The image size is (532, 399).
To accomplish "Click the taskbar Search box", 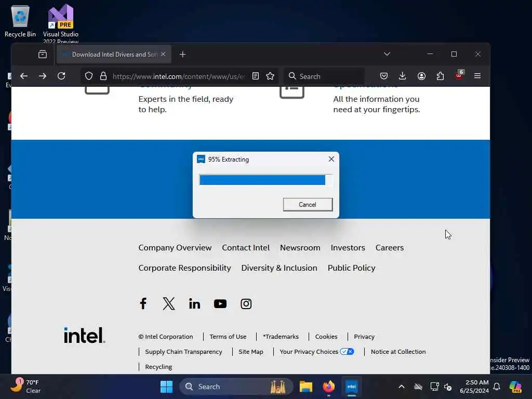I will pos(236,387).
